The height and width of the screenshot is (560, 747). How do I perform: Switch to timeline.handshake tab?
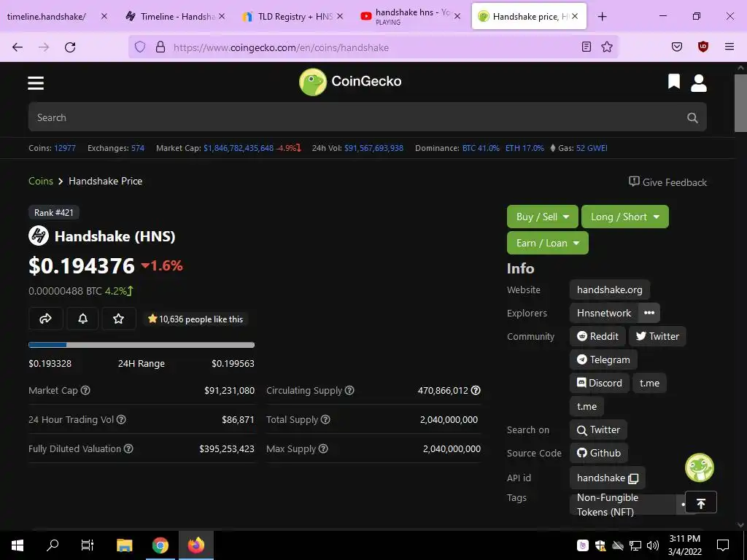tap(47, 16)
